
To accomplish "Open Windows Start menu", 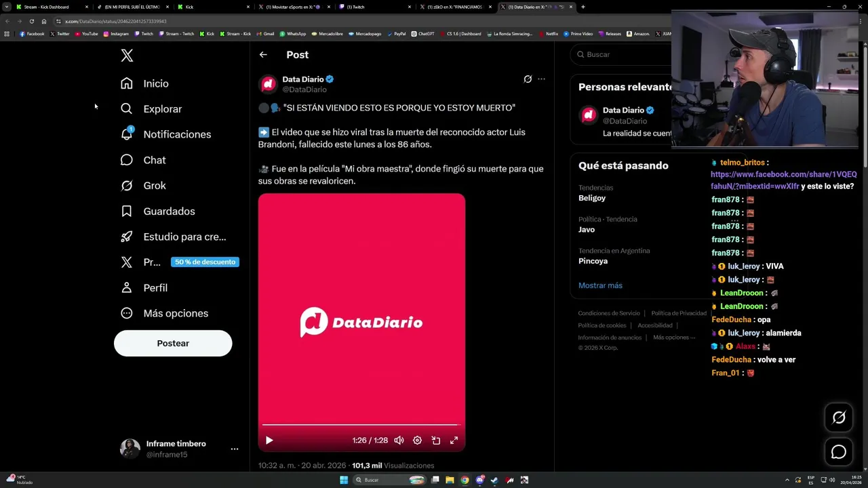I will (344, 480).
